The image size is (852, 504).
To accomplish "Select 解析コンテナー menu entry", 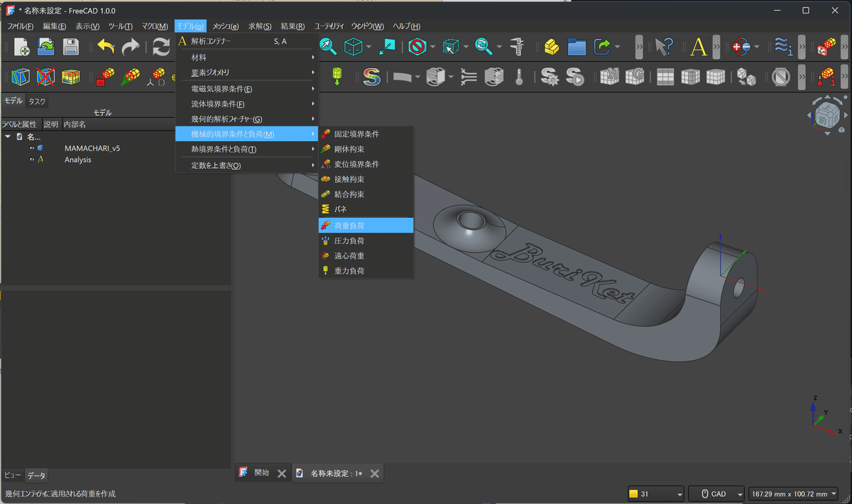I will pos(247,41).
